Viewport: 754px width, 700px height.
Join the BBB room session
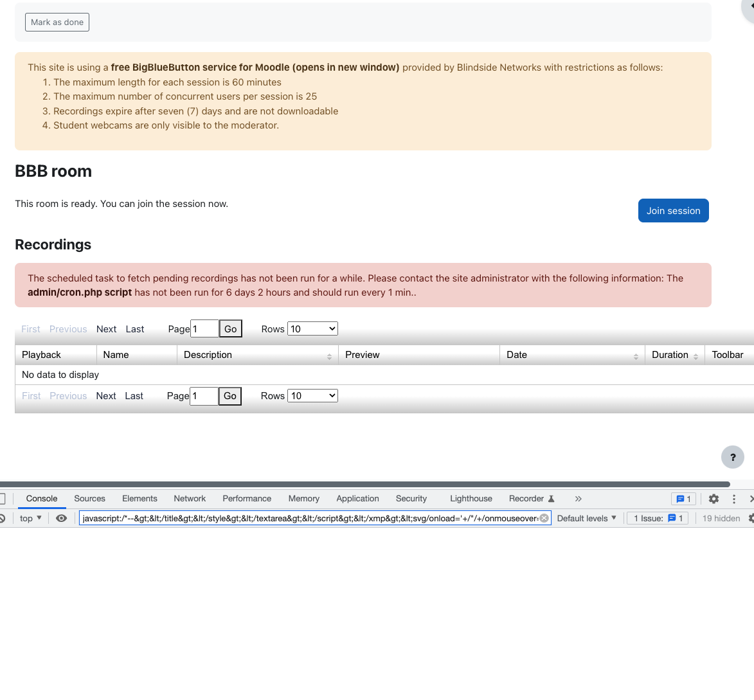point(673,211)
